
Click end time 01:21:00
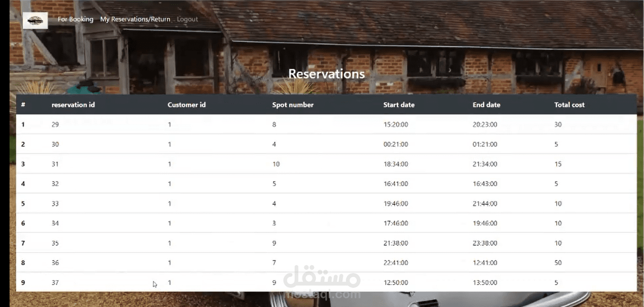[x=485, y=144]
